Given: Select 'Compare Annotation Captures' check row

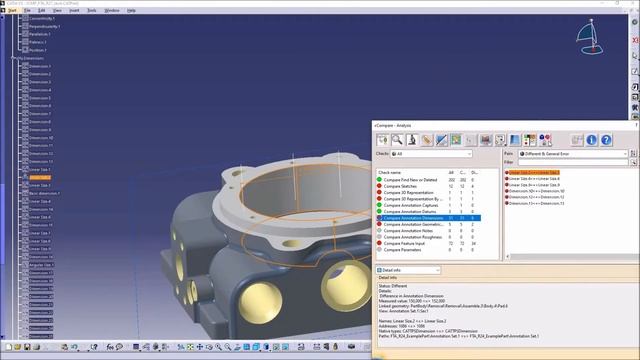Looking at the screenshot, I should click(428, 205).
